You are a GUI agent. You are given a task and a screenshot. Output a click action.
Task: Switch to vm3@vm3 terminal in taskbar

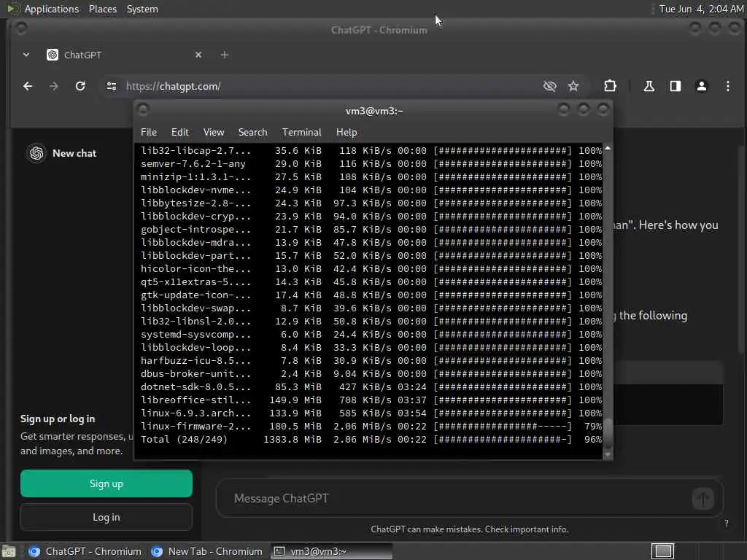click(332, 551)
